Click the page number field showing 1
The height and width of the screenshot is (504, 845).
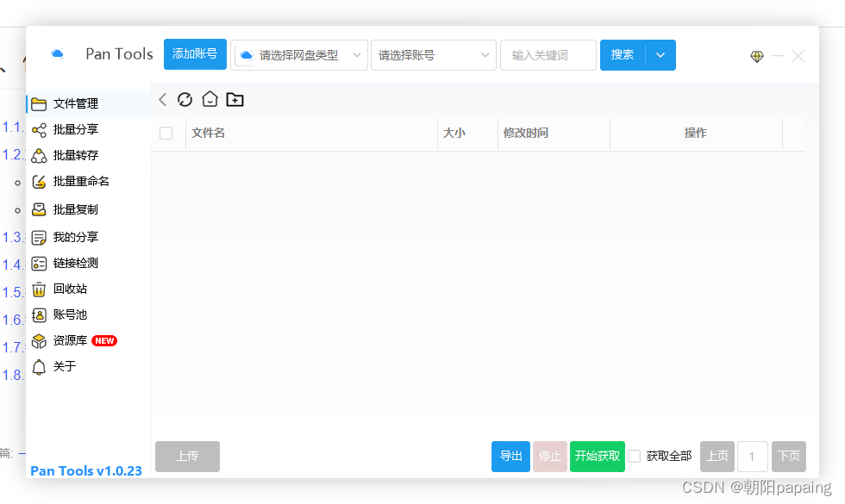pyautogui.click(x=752, y=457)
